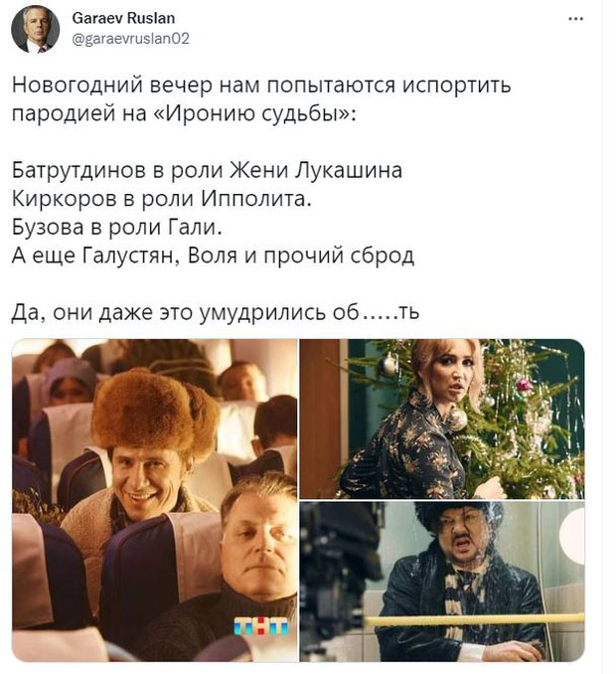Click the fur hat in the airplane photo
This screenshot has height=674, width=616.
point(155,411)
